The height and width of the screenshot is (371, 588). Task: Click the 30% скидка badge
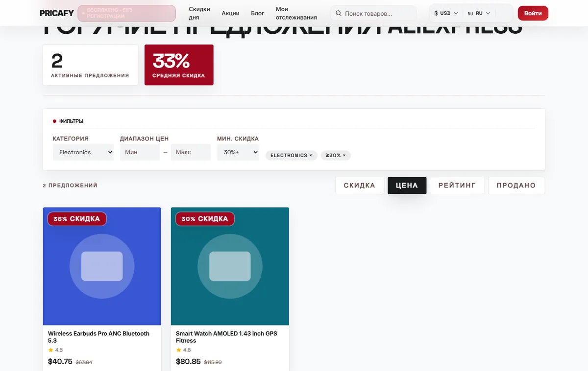[205, 219]
